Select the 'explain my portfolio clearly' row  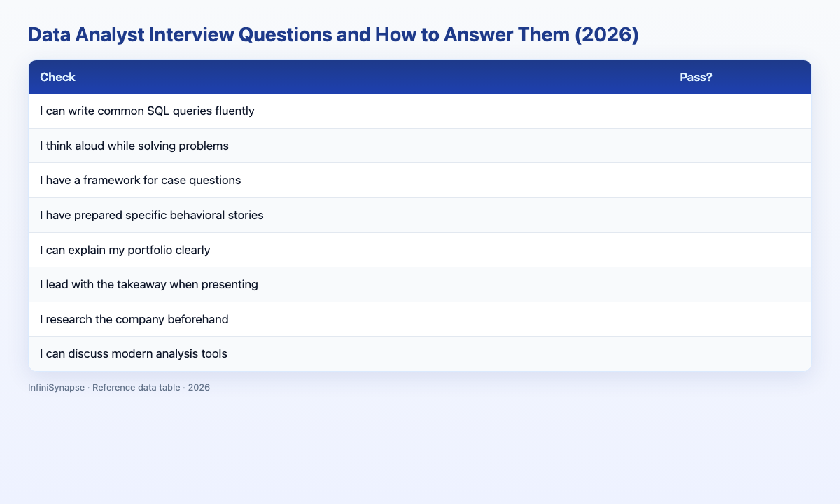420,250
